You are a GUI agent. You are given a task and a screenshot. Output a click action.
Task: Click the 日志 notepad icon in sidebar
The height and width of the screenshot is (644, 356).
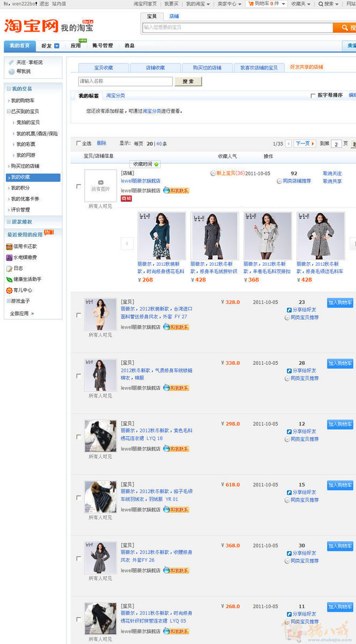pyautogui.click(x=9, y=268)
